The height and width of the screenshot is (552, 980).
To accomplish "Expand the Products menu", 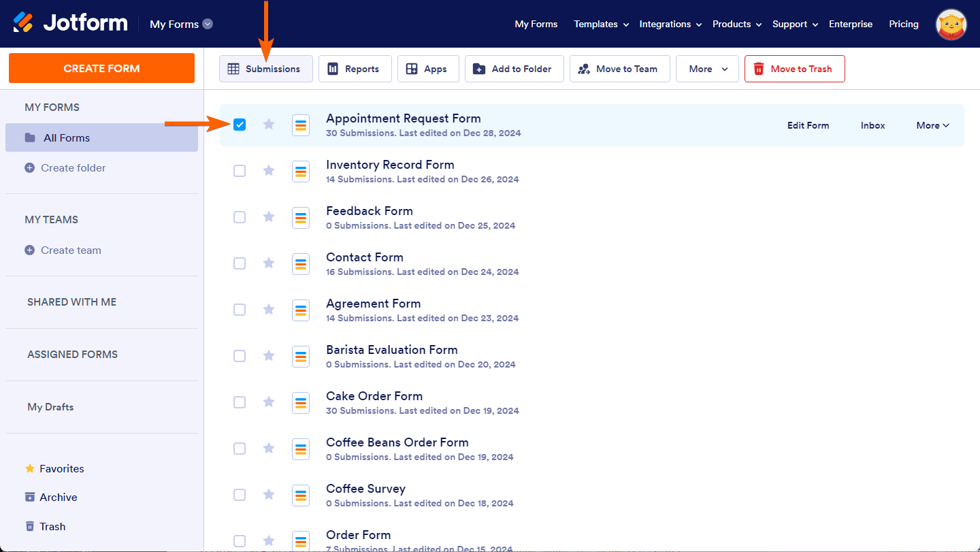I will 737,24.
